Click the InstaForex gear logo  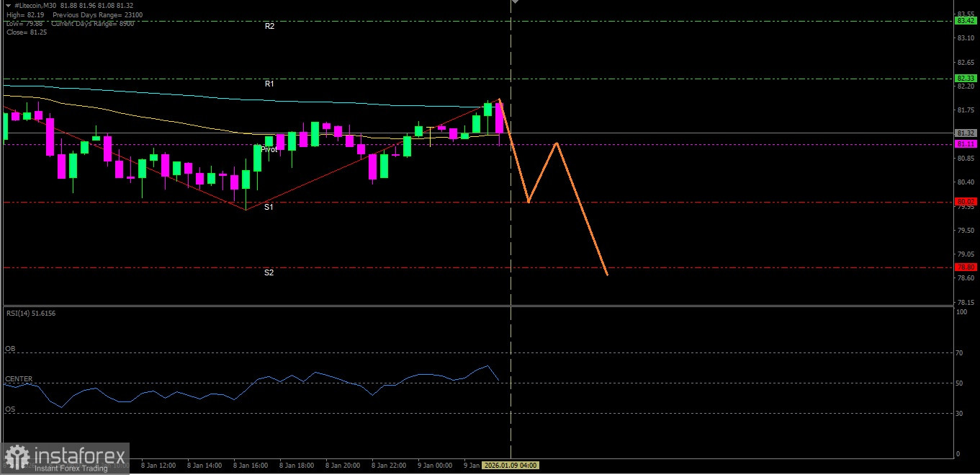pyautogui.click(x=17, y=457)
